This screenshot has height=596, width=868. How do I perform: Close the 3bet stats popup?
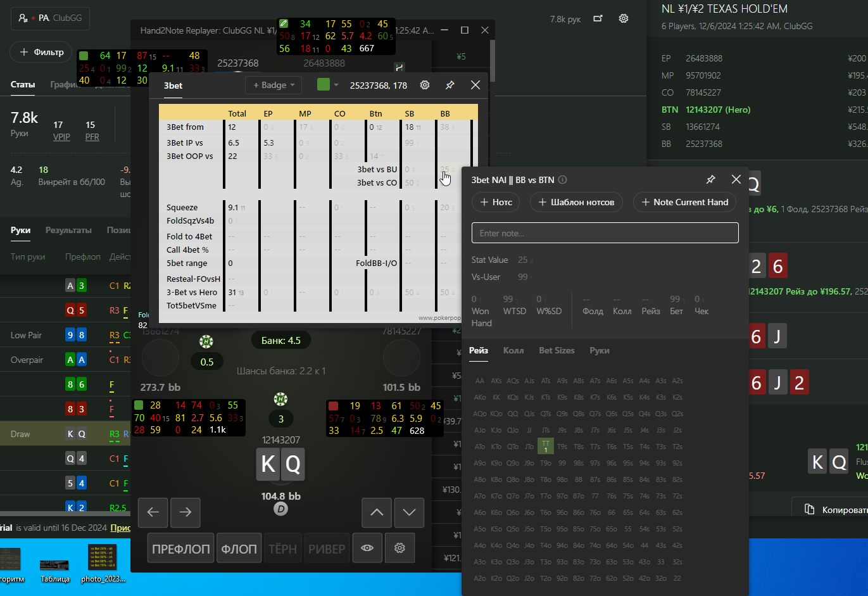[x=475, y=85]
